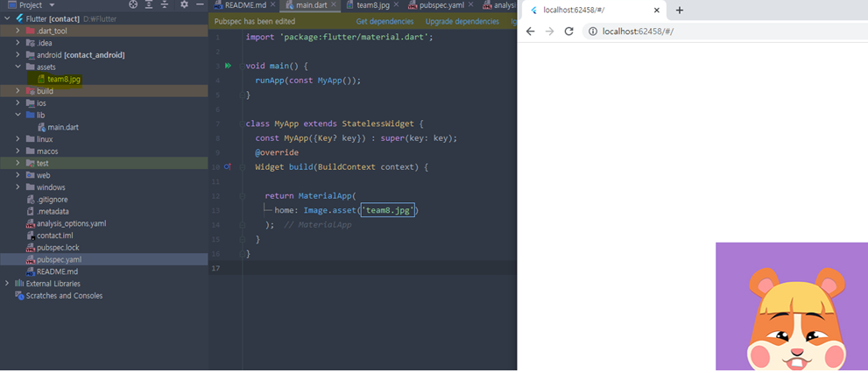868x373 pixels.
Task: Expand the macos folder
Action: pyautogui.click(x=18, y=151)
